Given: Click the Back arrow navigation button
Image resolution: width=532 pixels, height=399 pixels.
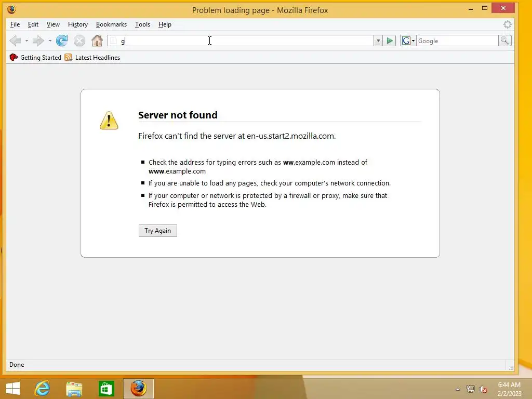Looking at the screenshot, I should click(15, 41).
